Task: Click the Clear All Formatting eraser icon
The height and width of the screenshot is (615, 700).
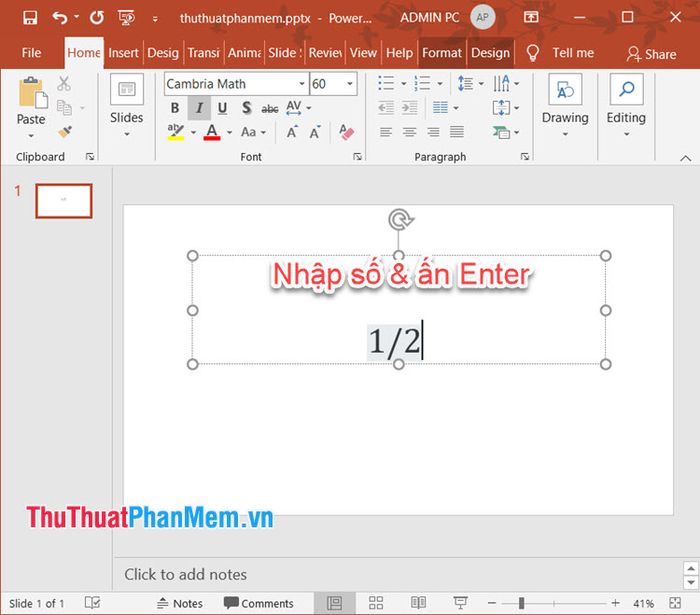Action: (x=346, y=132)
